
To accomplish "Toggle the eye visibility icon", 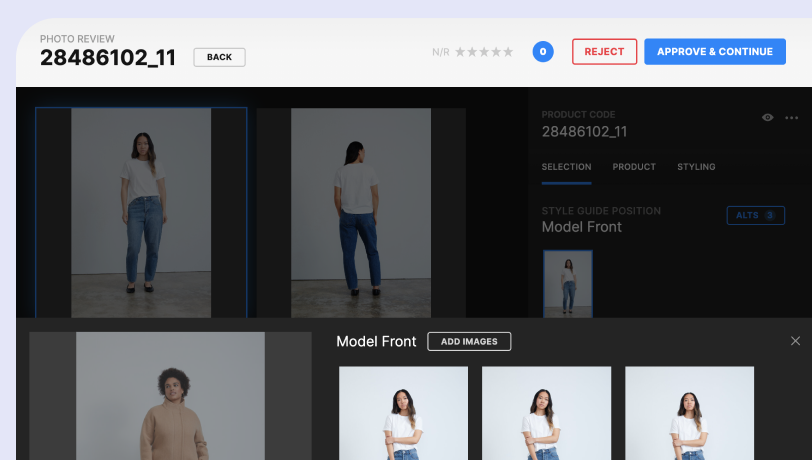I will (x=767, y=118).
